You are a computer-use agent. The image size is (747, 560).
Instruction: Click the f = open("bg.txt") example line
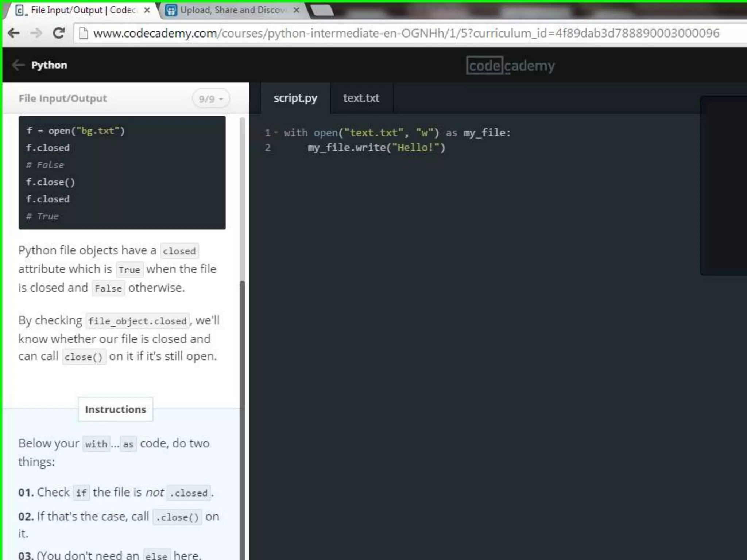click(x=76, y=131)
